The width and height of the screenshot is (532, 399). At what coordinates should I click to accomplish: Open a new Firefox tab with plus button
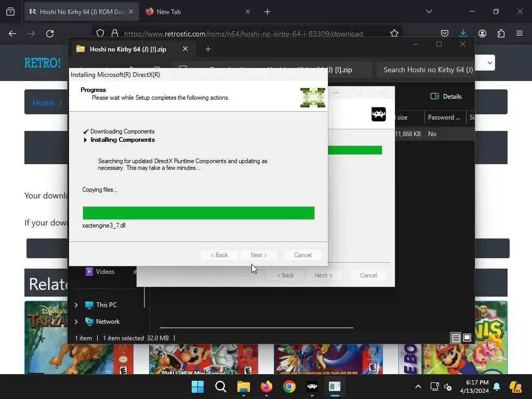(x=268, y=12)
